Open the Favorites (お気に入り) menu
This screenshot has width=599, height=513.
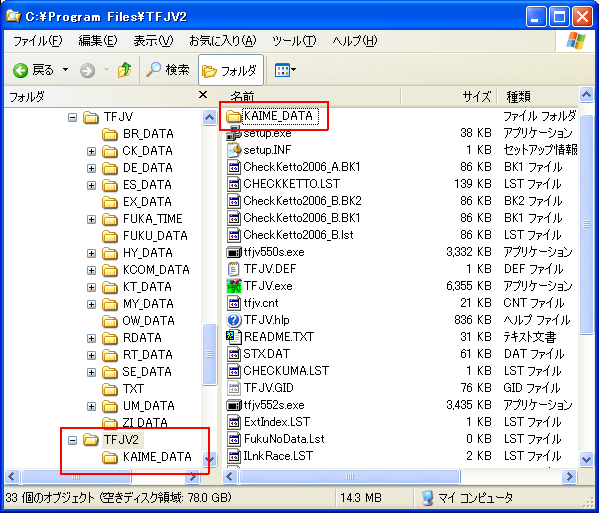222,40
